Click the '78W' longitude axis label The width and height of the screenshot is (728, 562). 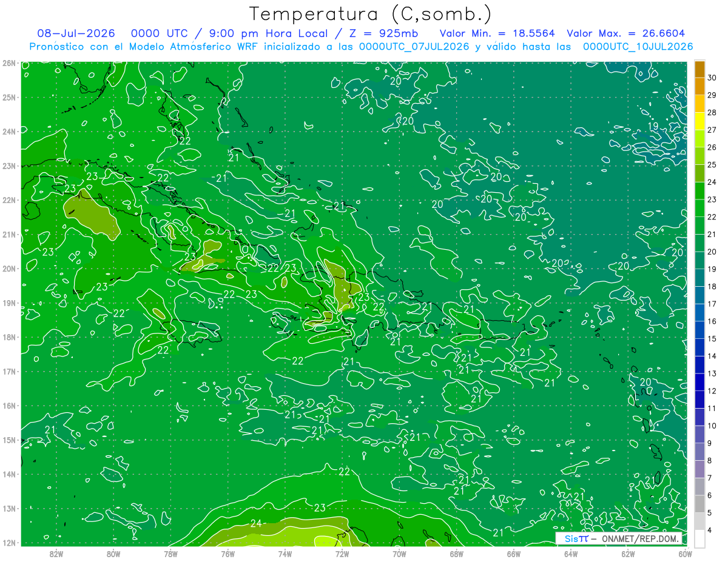click(x=170, y=554)
